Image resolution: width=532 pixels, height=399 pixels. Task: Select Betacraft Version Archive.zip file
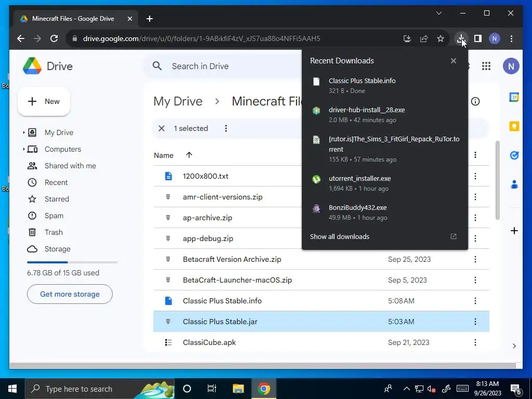coord(321,259)
